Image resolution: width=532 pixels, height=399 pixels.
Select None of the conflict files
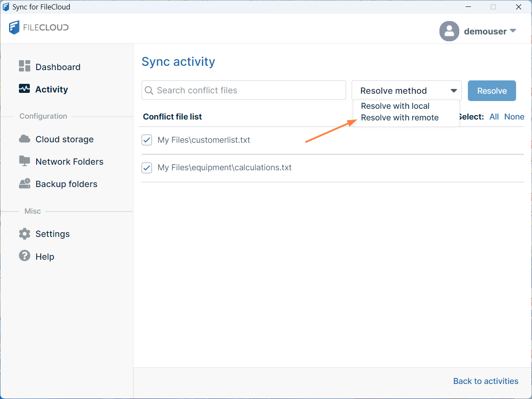tap(514, 117)
